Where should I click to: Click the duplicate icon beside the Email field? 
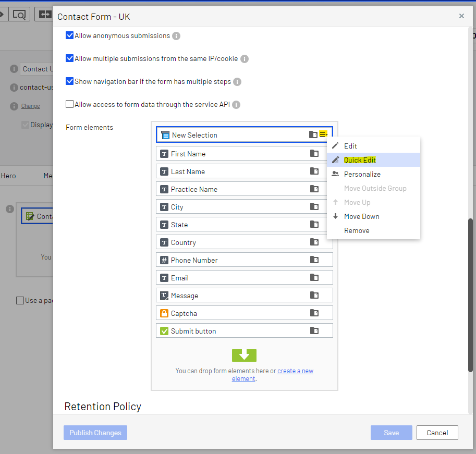(314, 277)
